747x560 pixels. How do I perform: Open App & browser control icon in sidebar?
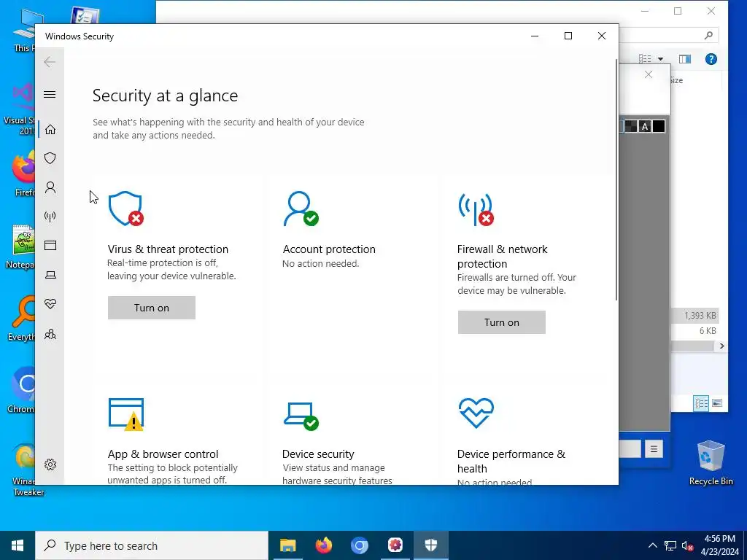pyautogui.click(x=50, y=245)
